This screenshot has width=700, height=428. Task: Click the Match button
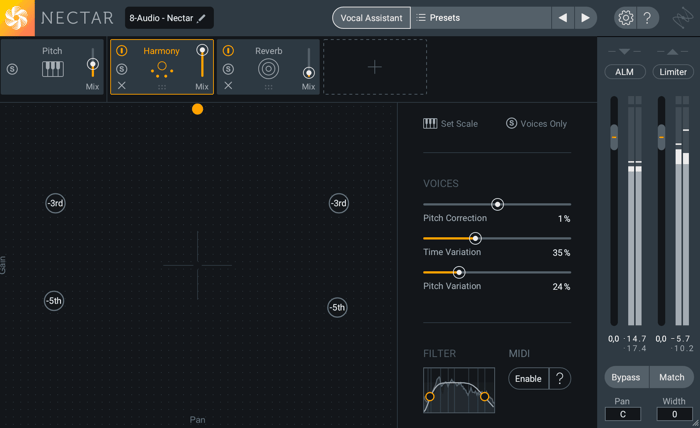[671, 377]
